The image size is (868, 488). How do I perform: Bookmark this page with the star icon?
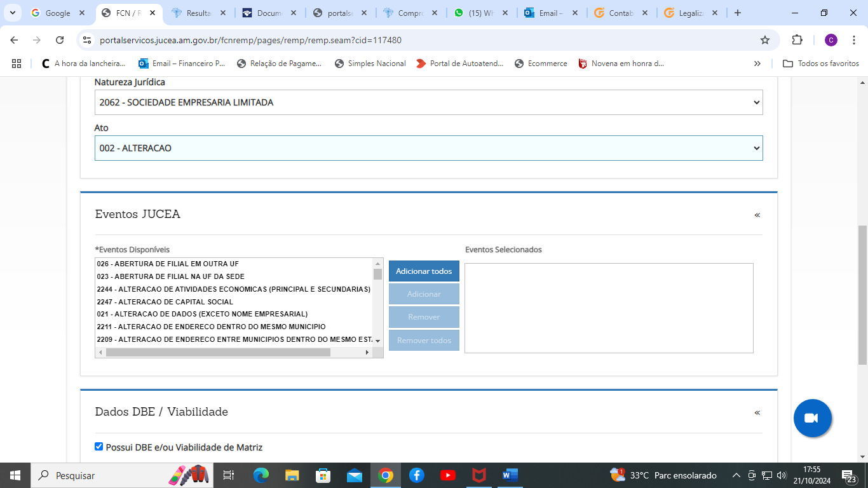point(765,40)
